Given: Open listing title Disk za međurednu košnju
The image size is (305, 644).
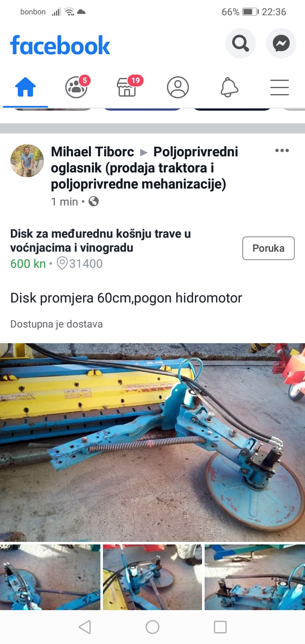Looking at the screenshot, I should pyautogui.click(x=100, y=240).
